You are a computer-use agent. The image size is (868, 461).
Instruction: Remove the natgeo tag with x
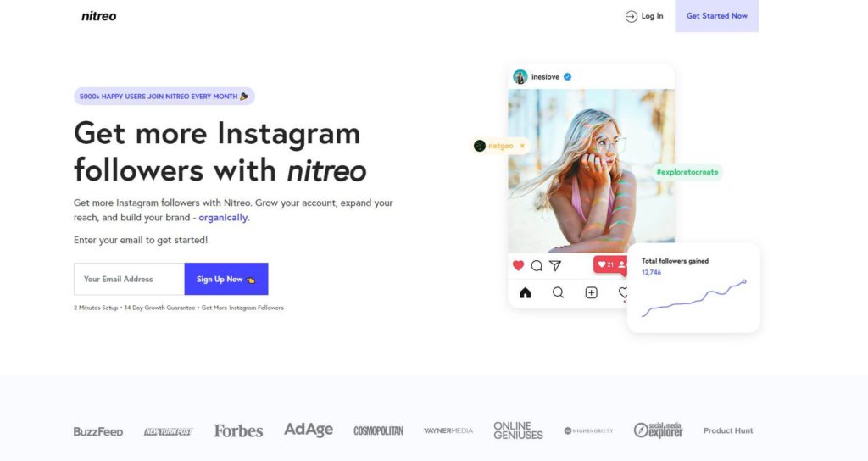pyautogui.click(x=522, y=146)
